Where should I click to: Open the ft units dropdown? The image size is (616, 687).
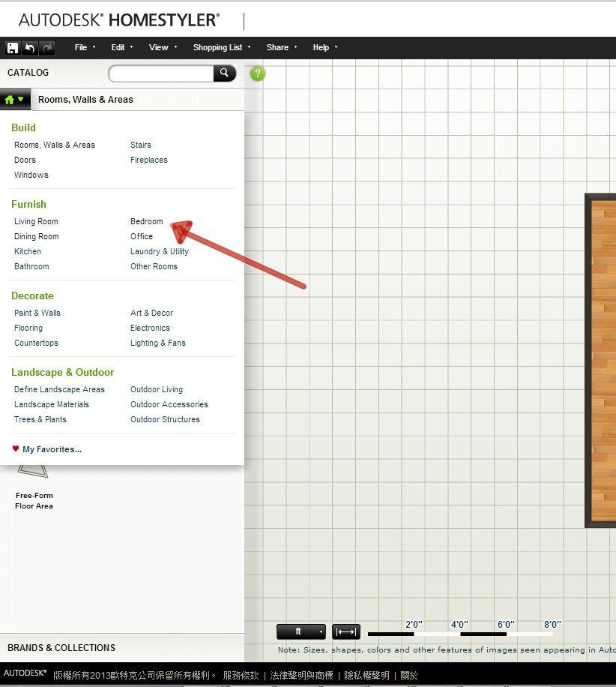point(301,631)
